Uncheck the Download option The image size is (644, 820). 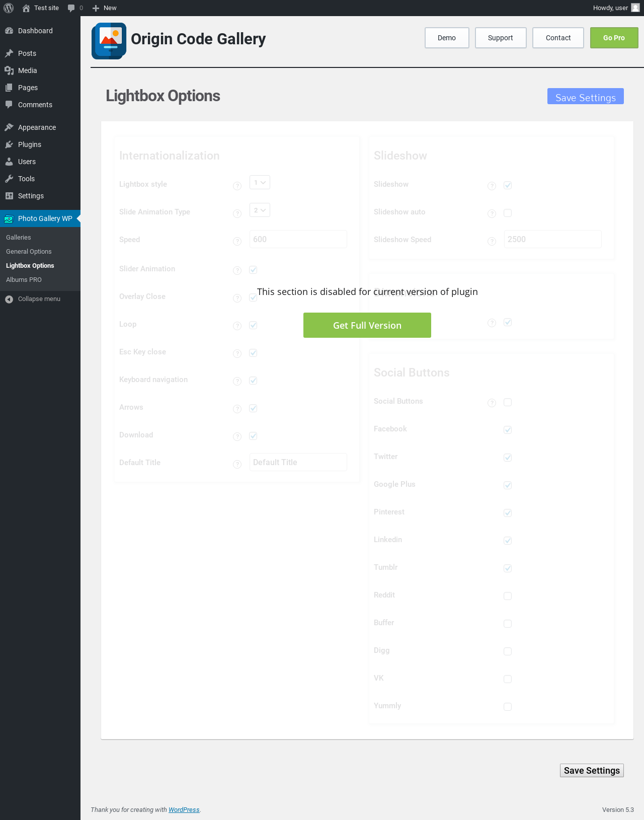pyautogui.click(x=253, y=436)
